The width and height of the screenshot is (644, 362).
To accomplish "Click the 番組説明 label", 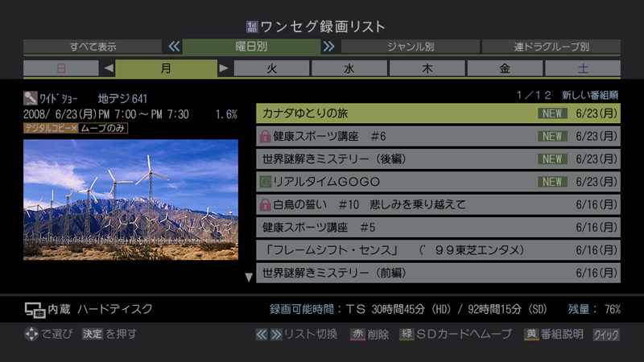I will (561, 335).
